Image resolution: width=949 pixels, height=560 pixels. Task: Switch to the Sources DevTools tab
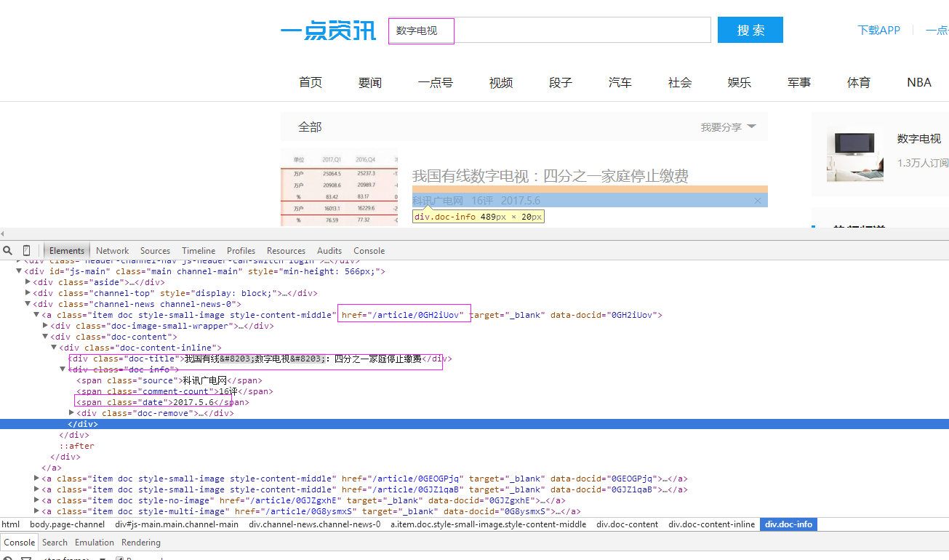click(x=156, y=250)
